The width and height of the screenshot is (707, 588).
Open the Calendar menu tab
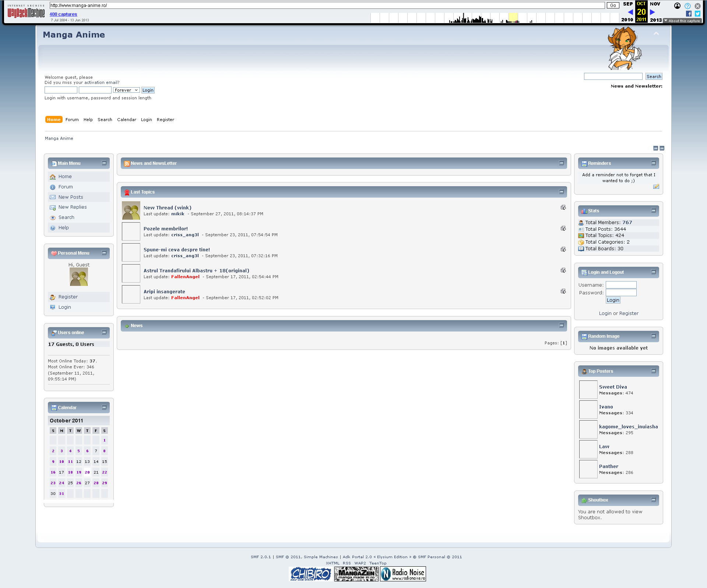126,120
